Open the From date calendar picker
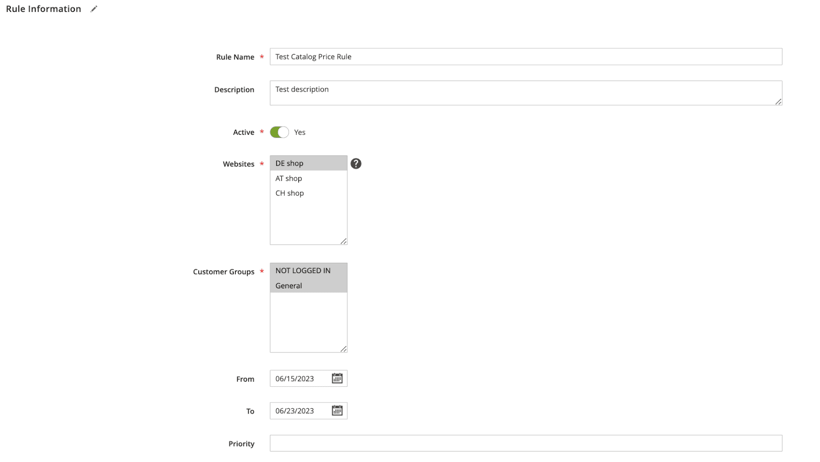The image size is (820, 462). tap(337, 378)
